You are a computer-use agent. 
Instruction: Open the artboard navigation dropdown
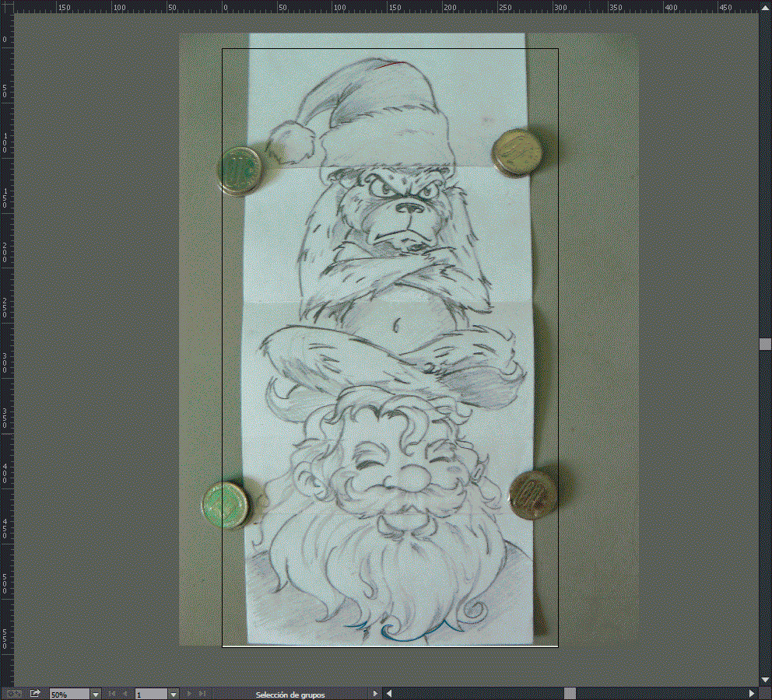174,695
